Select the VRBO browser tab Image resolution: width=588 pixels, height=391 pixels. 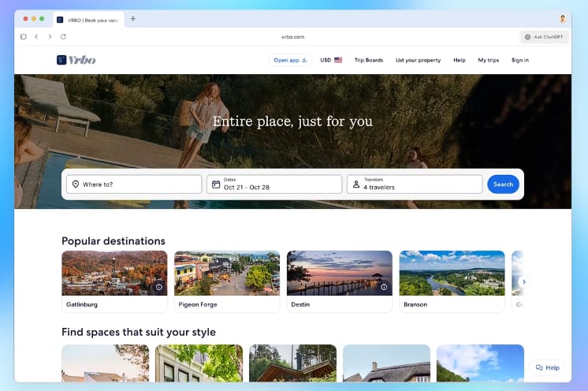coord(89,20)
